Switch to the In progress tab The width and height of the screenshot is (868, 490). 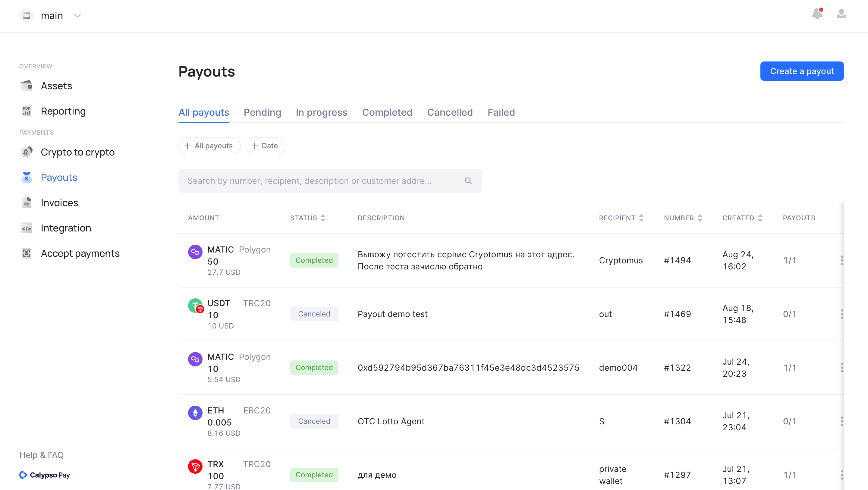coord(322,112)
